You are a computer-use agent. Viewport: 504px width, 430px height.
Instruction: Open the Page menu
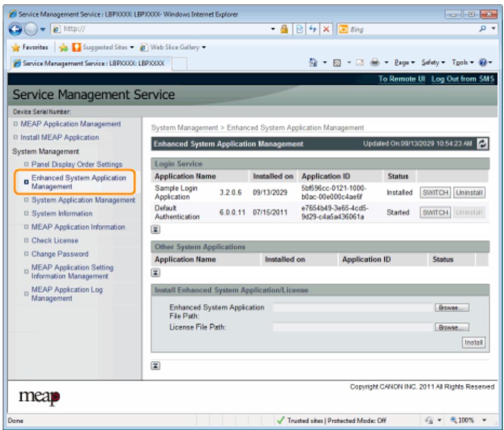coord(405,63)
